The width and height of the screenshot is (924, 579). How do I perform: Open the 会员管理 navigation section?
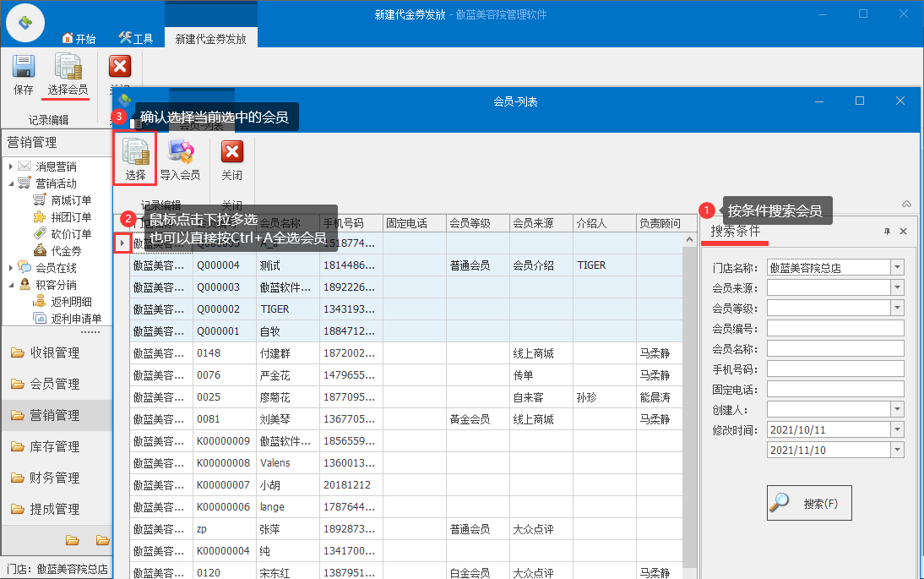pos(56,384)
